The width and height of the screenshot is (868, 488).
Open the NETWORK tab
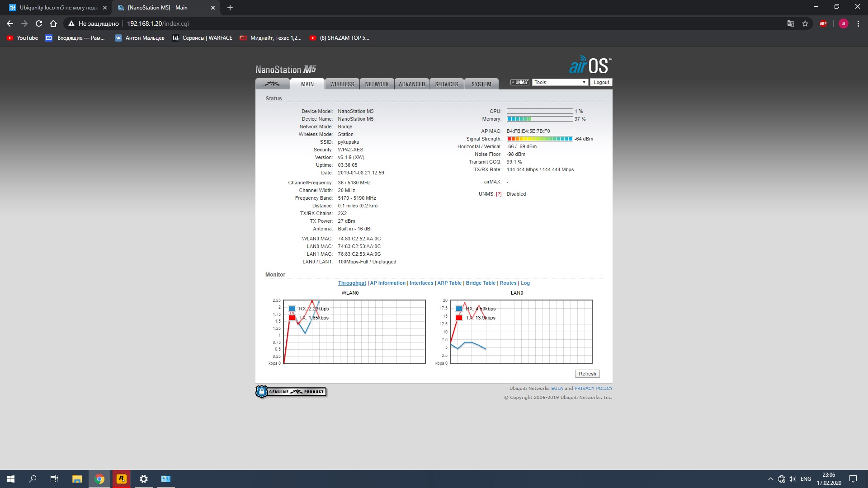point(377,84)
